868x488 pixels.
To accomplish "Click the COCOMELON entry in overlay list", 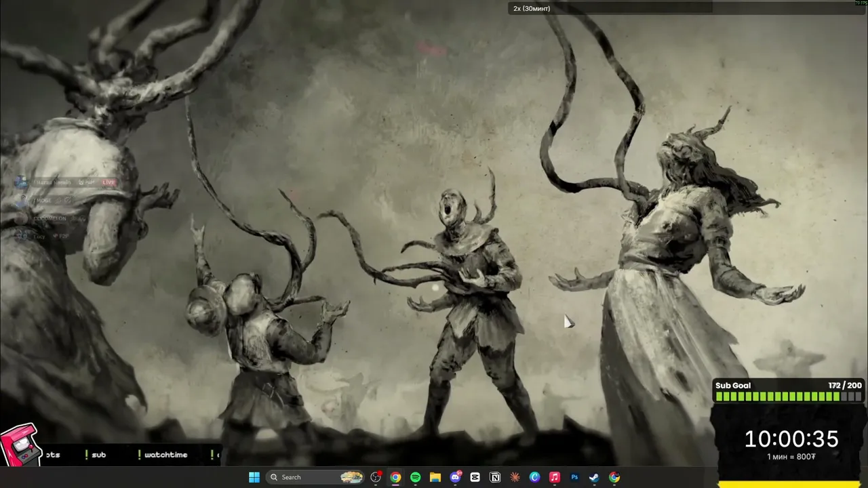I will click(51, 219).
